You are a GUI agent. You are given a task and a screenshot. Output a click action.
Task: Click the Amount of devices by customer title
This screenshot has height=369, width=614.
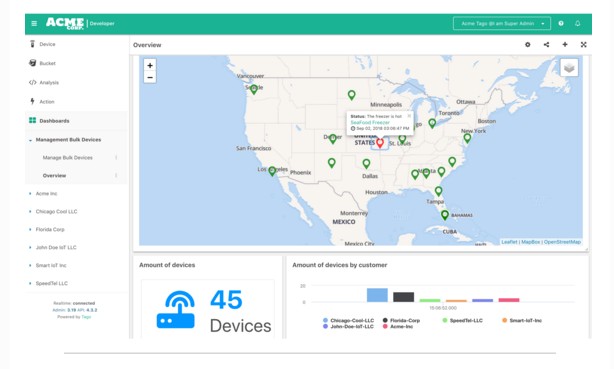[340, 265]
